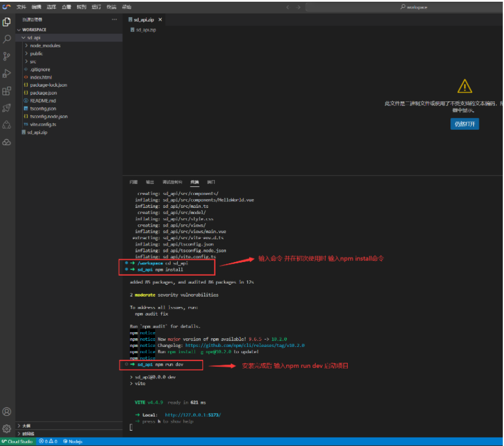Image resolution: width=504 pixels, height=446 pixels.
Task: Close the sd_api.zip editor tab
Action: pyautogui.click(x=160, y=19)
